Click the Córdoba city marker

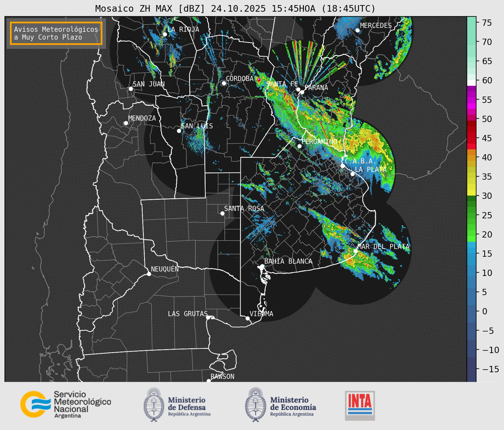(x=224, y=83)
